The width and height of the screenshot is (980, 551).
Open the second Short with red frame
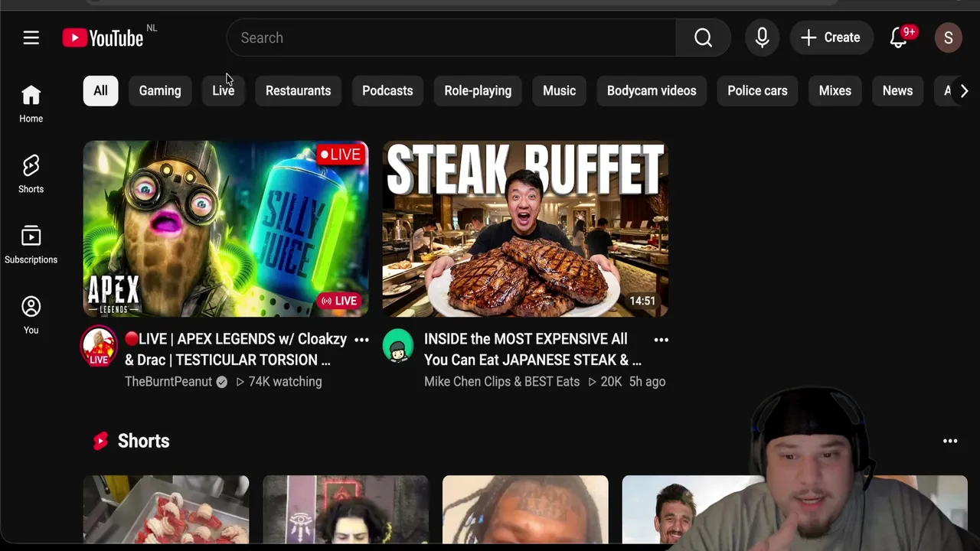tap(345, 510)
